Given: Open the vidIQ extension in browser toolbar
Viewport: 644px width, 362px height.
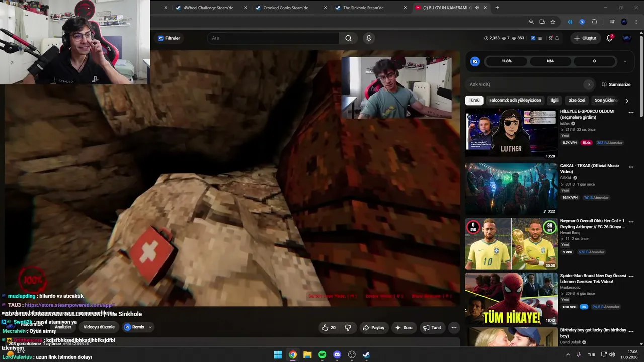Looking at the screenshot, I should (582, 22).
